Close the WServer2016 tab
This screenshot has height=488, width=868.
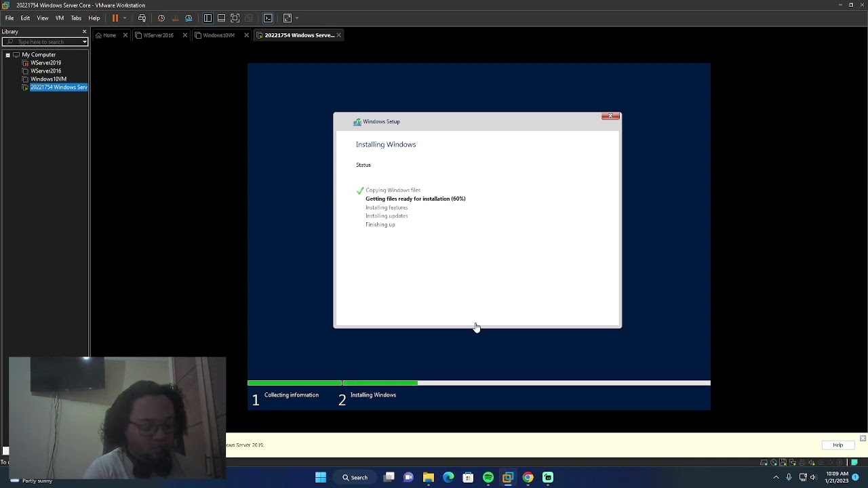point(185,35)
